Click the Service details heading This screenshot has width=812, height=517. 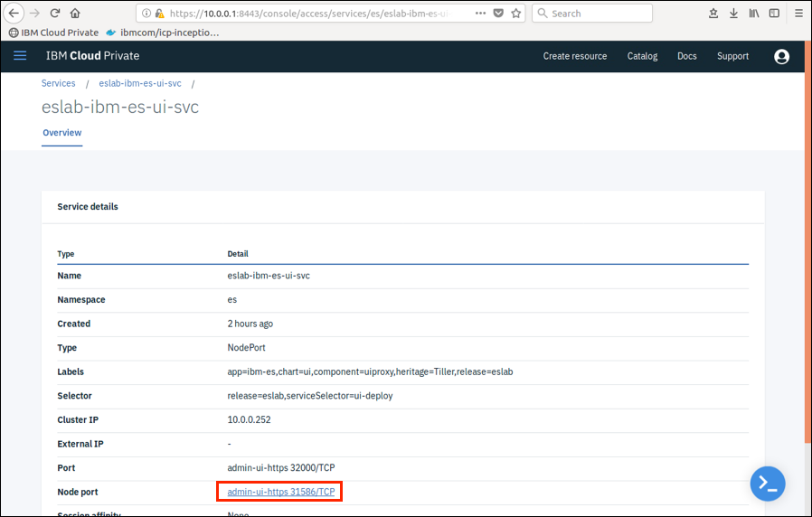[x=88, y=206]
